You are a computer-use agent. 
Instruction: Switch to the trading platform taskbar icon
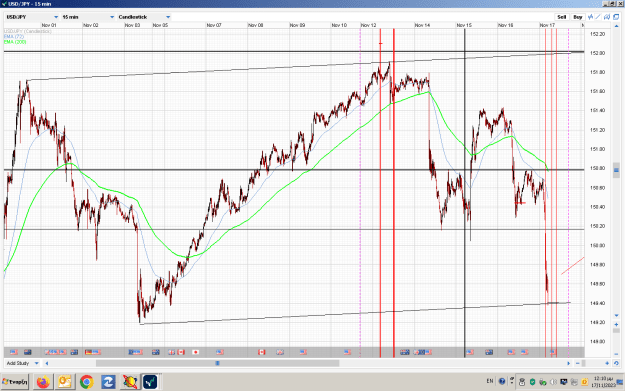coord(150,382)
